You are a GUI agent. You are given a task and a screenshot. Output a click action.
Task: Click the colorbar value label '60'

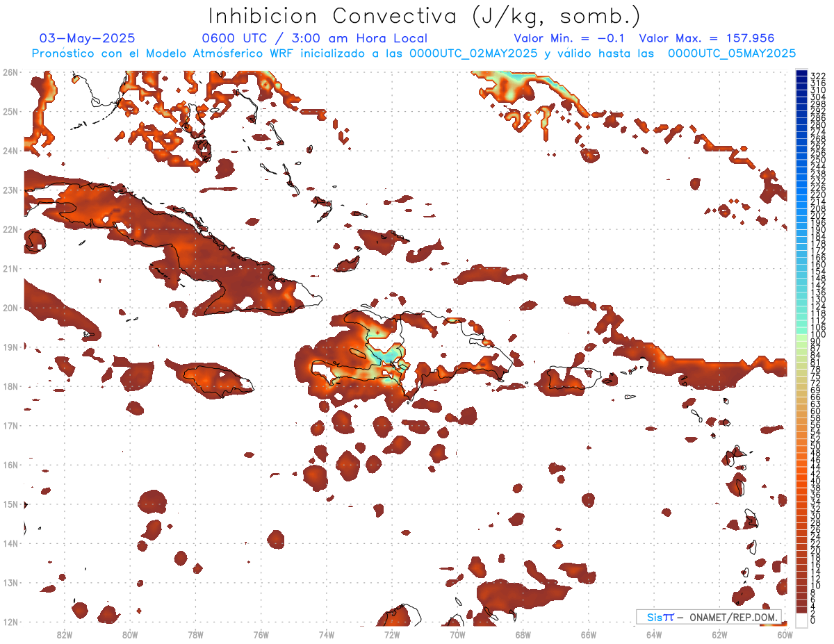(x=816, y=411)
